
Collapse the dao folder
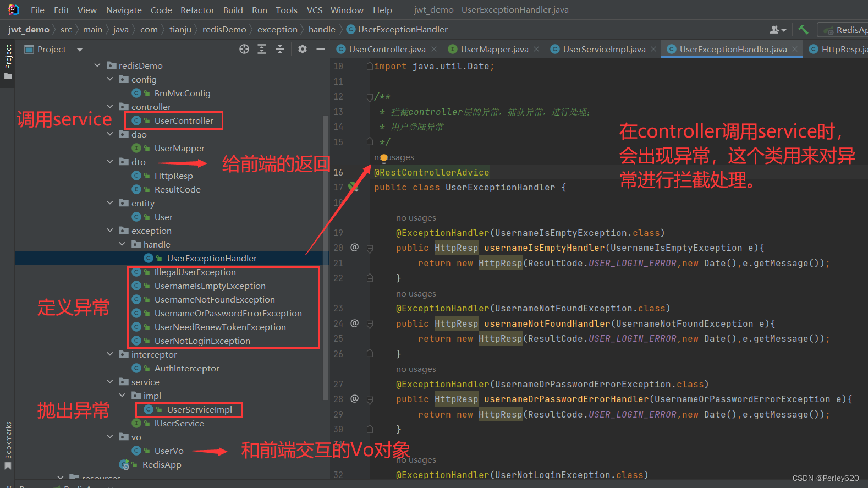[110, 134]
